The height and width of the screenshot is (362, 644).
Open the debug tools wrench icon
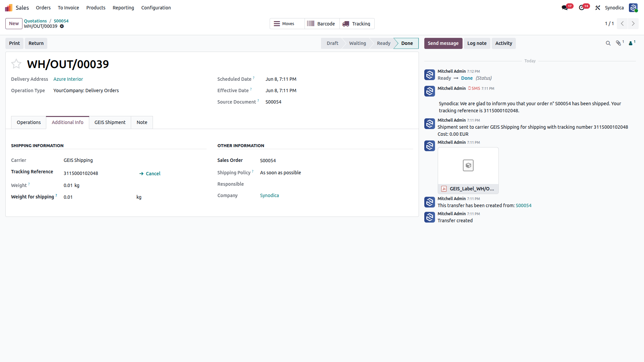(598, 8)
